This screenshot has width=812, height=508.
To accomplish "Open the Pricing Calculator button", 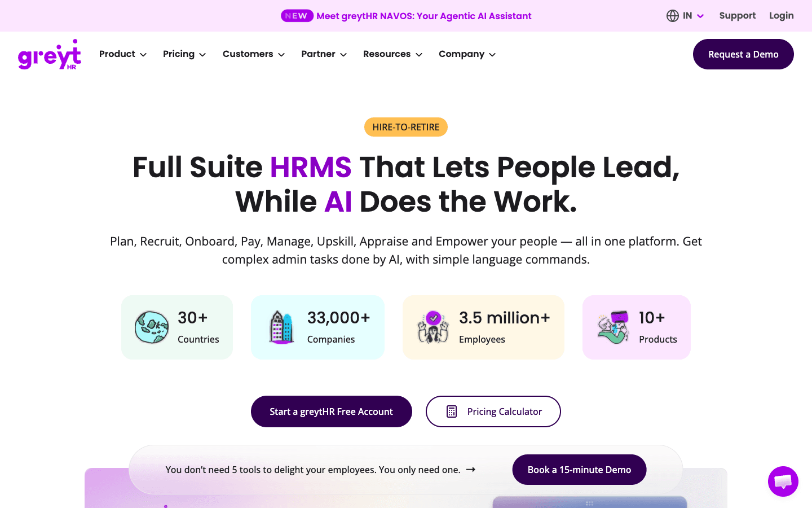I will coord(493,411).
